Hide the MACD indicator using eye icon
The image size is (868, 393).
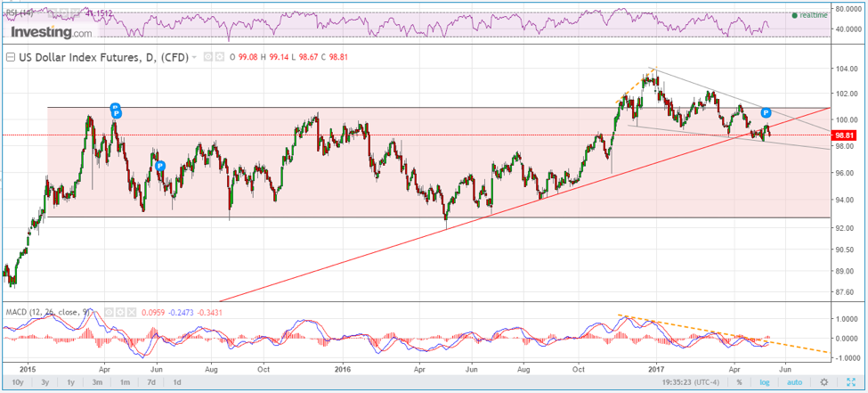click(x=109, y=311)
